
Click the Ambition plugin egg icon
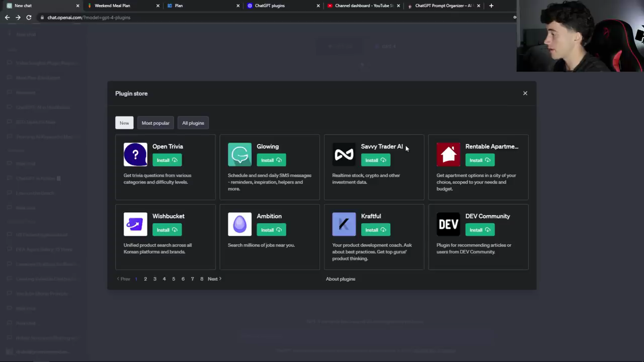pyautogui.click(x=239, y=224)
